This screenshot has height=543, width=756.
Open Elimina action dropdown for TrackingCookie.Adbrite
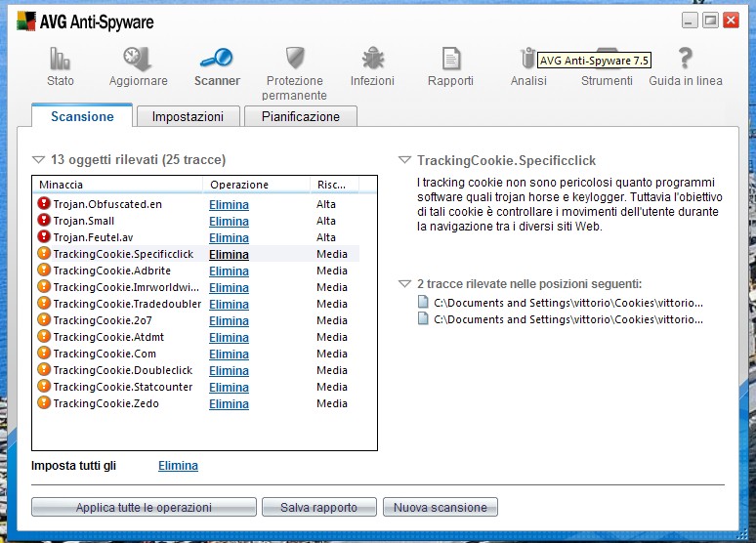229,271
